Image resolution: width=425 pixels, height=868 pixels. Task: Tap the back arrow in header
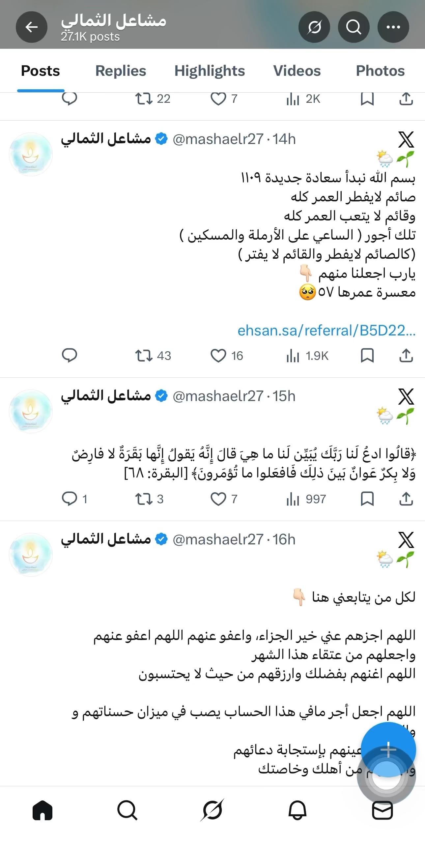pos(32,27)
